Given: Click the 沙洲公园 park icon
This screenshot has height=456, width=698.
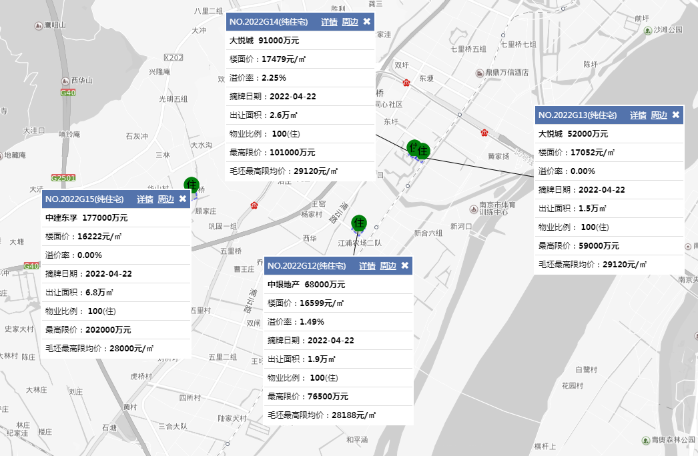Looking at the screenshot, I should [x=645, y=31].
